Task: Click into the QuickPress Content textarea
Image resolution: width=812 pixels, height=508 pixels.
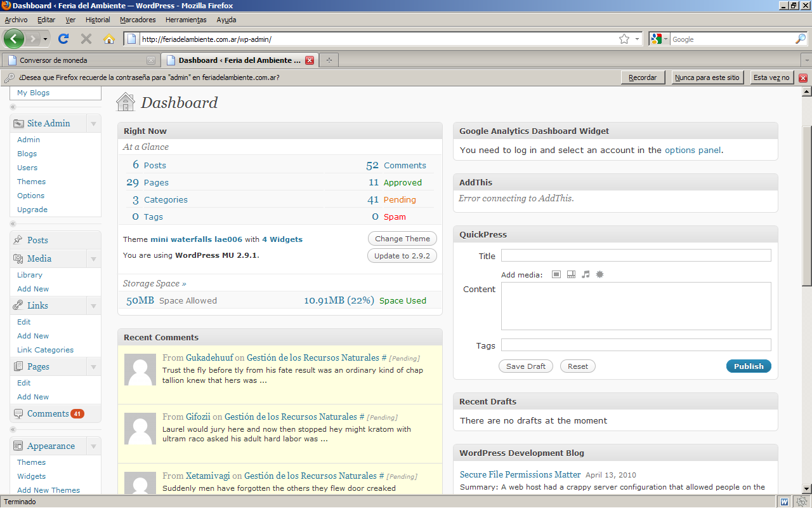Action: coord(636,306)
